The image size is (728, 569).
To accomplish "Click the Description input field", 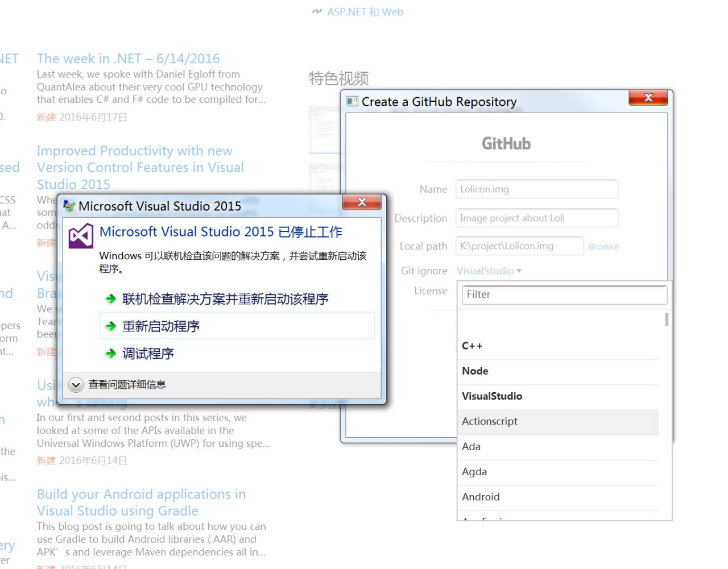I will pos(537,218).
